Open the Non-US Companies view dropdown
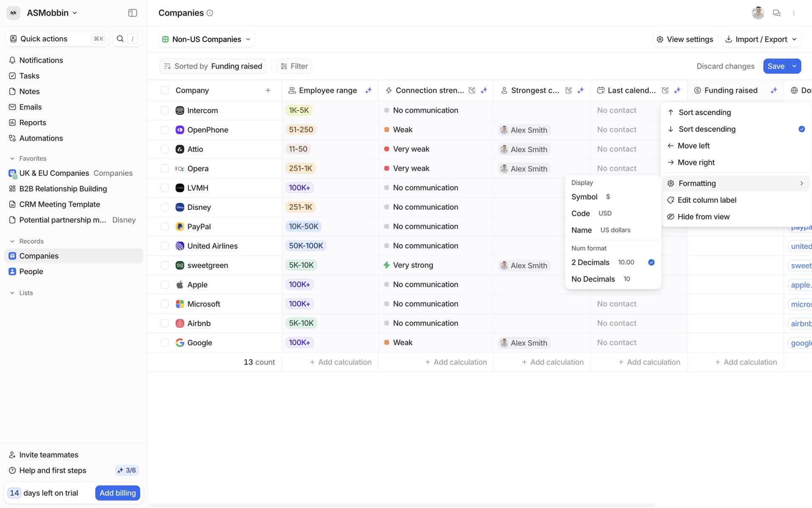Screen dimensions: 812x508 pos(207,39)
